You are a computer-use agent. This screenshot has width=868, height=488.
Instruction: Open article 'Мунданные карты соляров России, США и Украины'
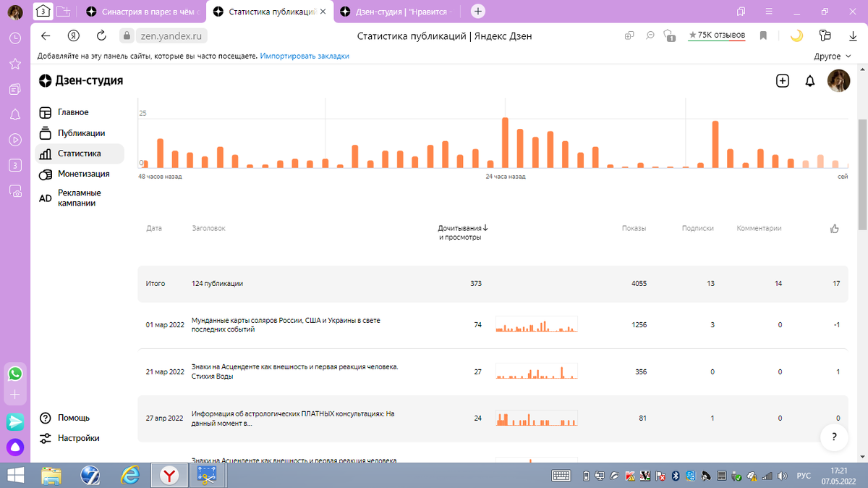coord(286,324)
